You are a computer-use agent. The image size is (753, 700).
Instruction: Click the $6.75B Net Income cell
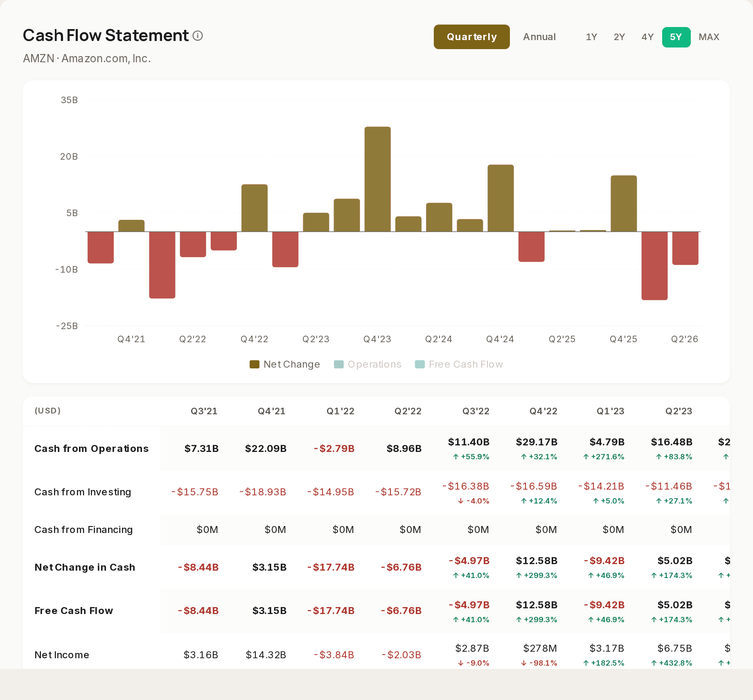click(x=674, y=648)
